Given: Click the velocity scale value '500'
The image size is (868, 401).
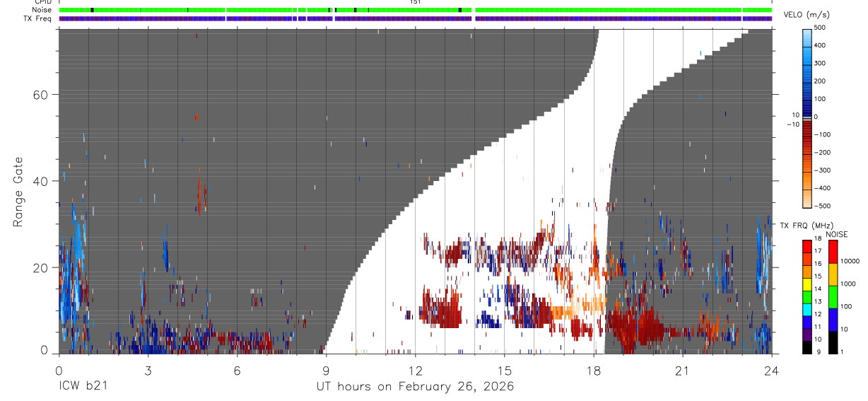Looking at the screenshot, I should [x=819, y=28].
